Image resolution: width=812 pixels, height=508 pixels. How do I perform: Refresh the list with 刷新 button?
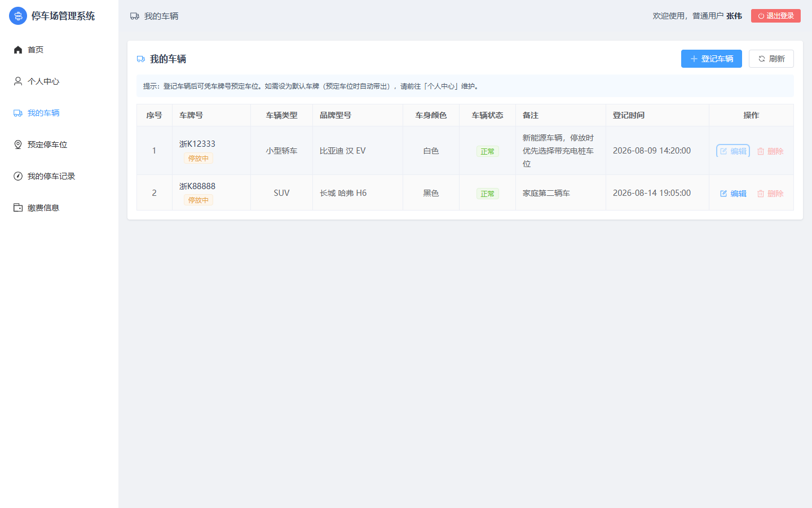[x=771, y=59]
